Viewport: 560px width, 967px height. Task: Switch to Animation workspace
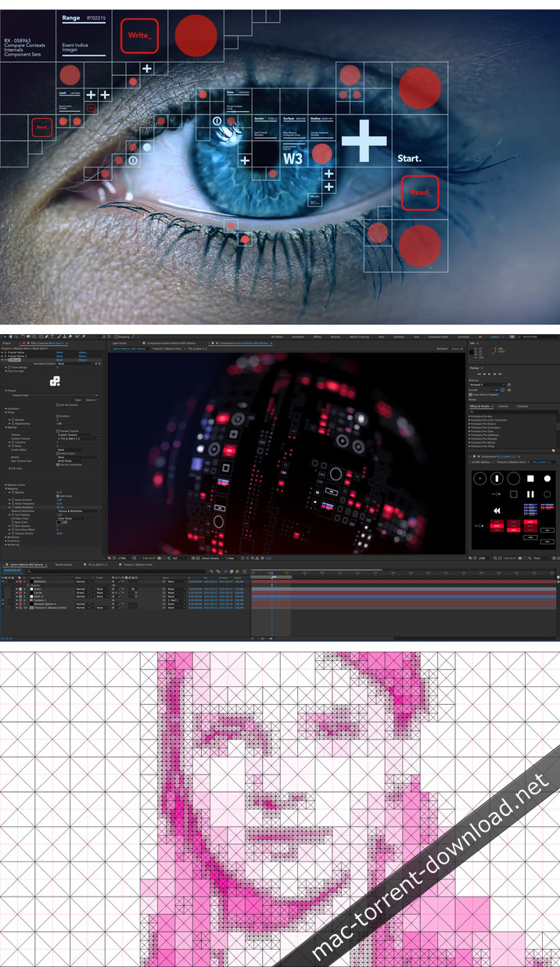298,336
